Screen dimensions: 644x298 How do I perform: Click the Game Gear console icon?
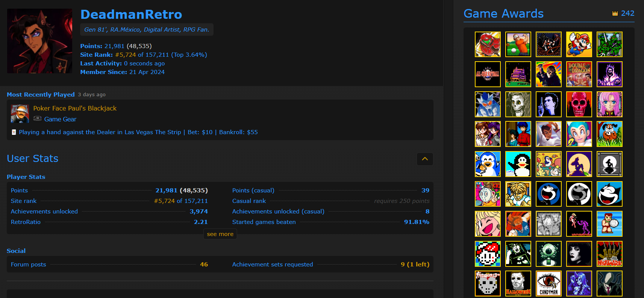38,119
